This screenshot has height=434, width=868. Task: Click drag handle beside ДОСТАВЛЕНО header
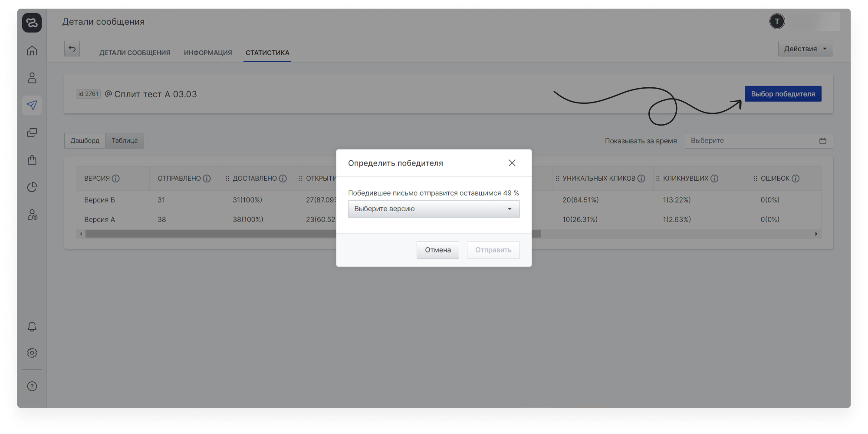[x=227, y=179]
